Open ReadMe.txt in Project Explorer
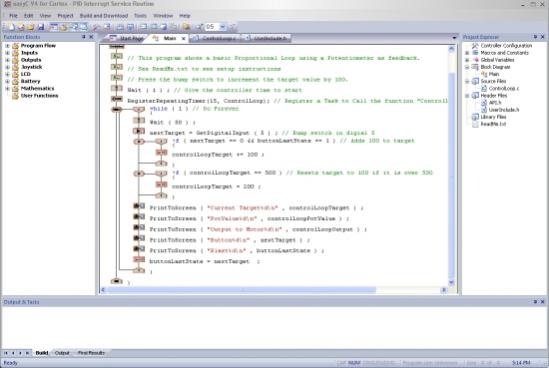 [x=493, y=124]
